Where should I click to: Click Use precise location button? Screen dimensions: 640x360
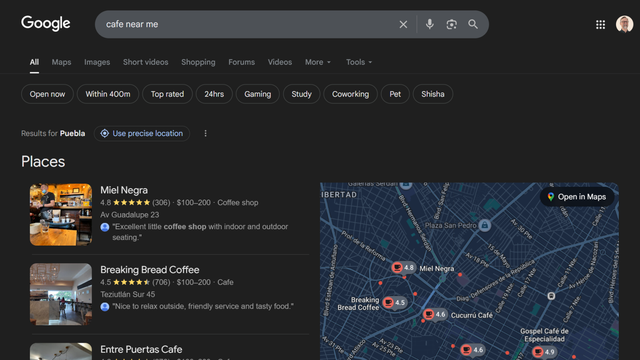point(142,133)
